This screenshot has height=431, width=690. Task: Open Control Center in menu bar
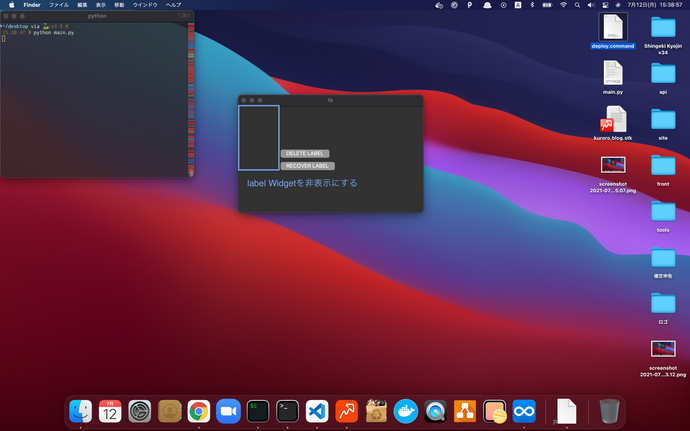click(605, 5)
